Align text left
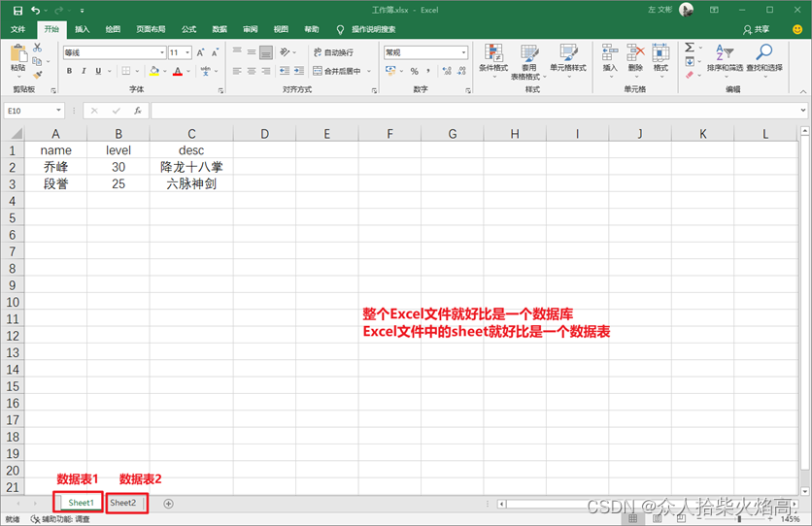This screenshot has width=812, height=526. click(x=237, y=71)
